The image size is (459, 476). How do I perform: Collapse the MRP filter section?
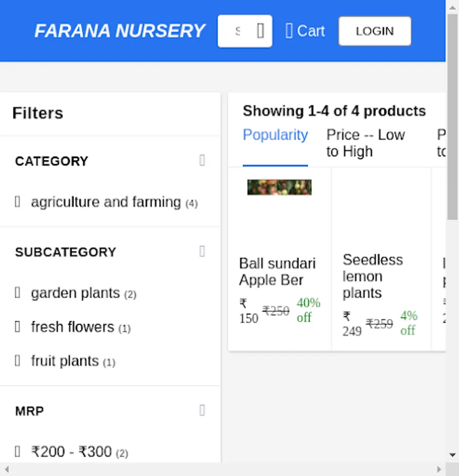coord(202,410)
